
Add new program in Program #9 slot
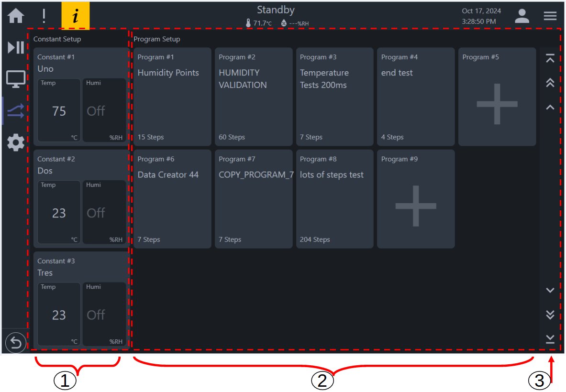coord(416,199)
